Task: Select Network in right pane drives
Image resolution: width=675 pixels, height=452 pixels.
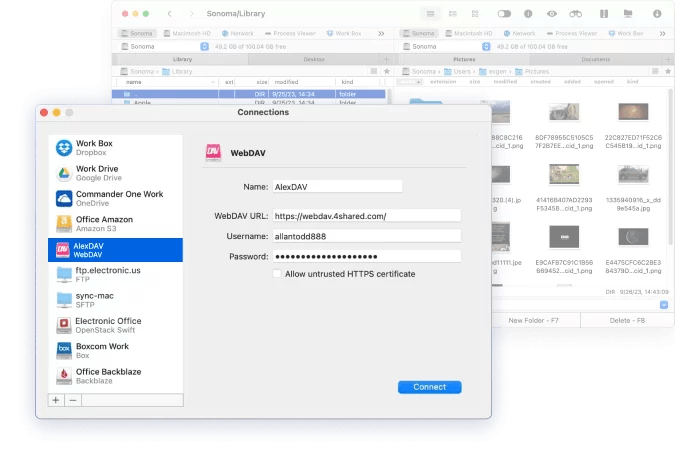Action: (x=519, y=33)
